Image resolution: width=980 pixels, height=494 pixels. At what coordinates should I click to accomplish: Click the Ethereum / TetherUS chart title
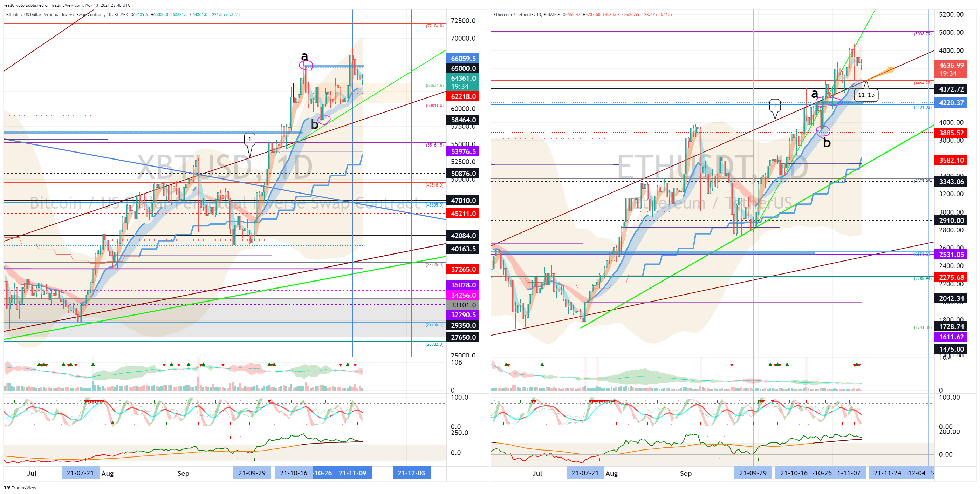pos(527,15)
